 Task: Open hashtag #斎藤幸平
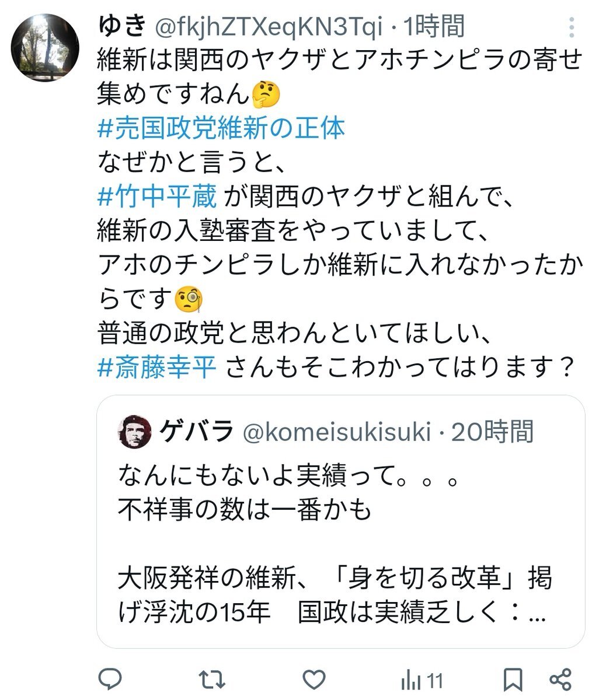(157, 367)
